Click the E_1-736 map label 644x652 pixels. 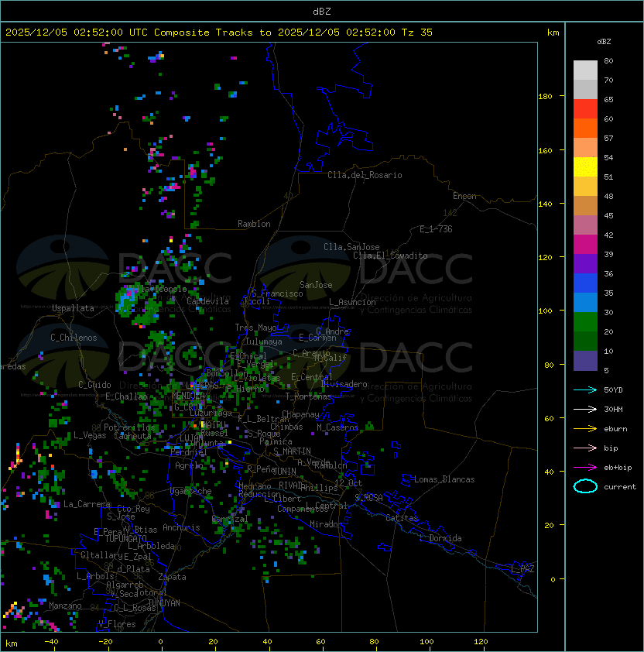click(436, 229)
